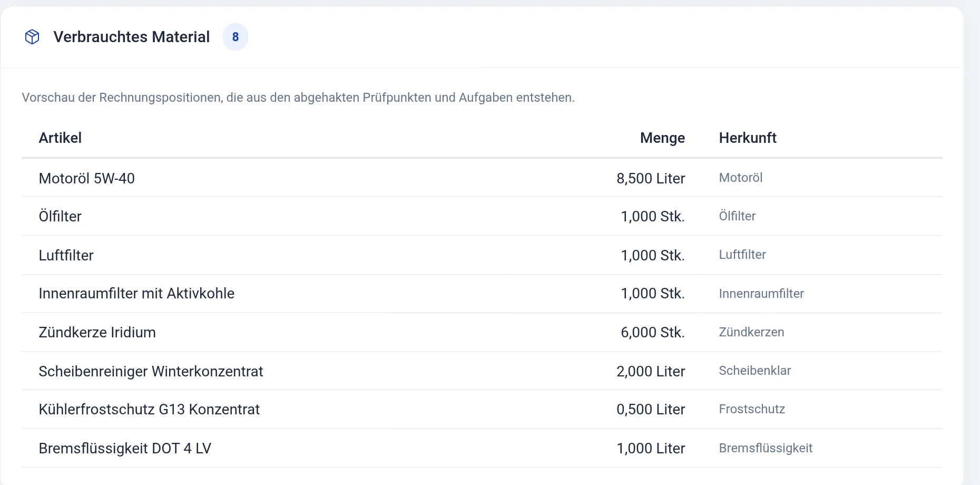Select the Motoröl 5W-40 article cell
The height and width of the screenshot is (485, 980).
tap(87, 178)
